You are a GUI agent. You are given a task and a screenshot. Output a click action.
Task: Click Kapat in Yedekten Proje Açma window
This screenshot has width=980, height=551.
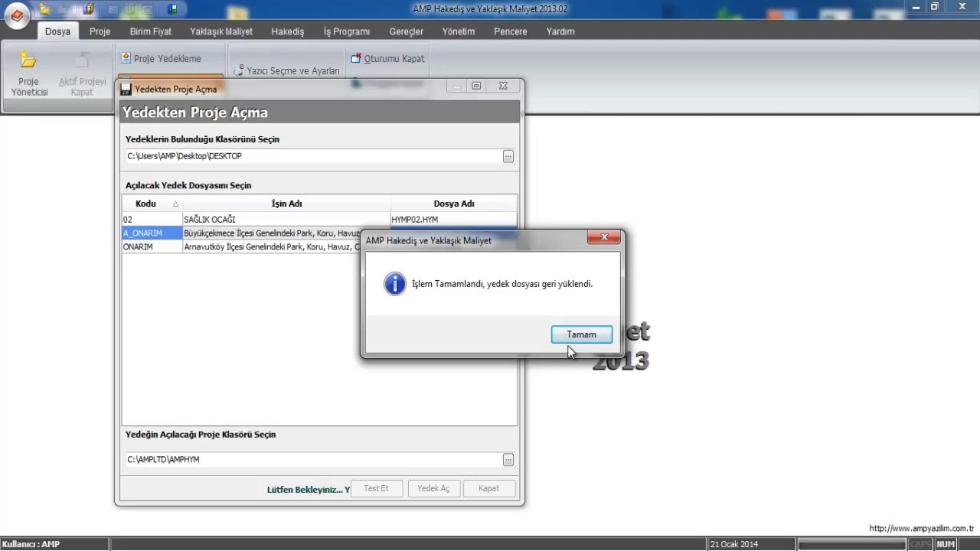click(x=488, y=488)
